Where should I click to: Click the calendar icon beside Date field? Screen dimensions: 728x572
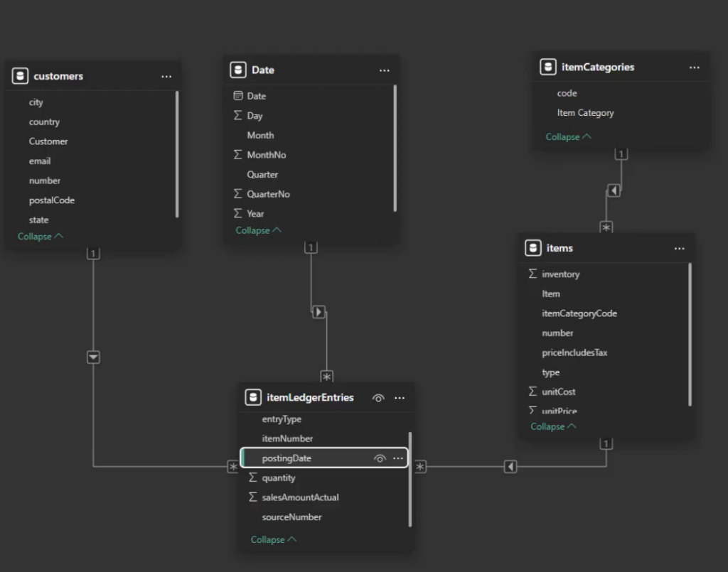tap(238, 95)
